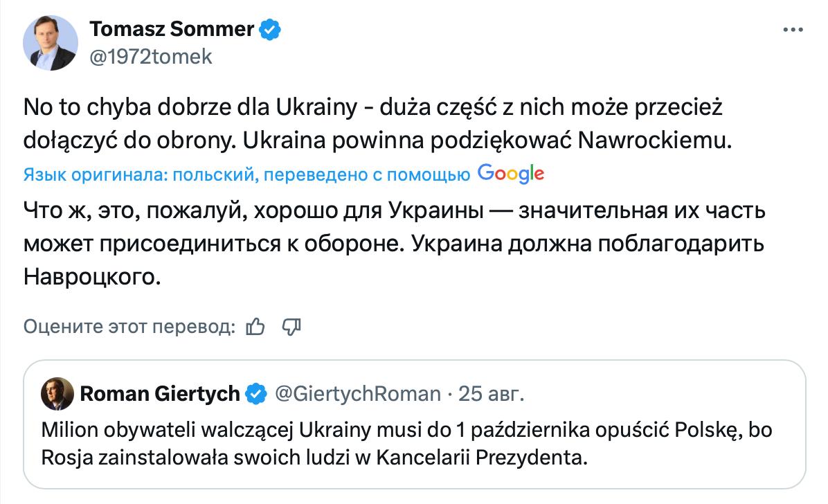Click the 'Оцените этот перевод' label

[x=129, y=327]
